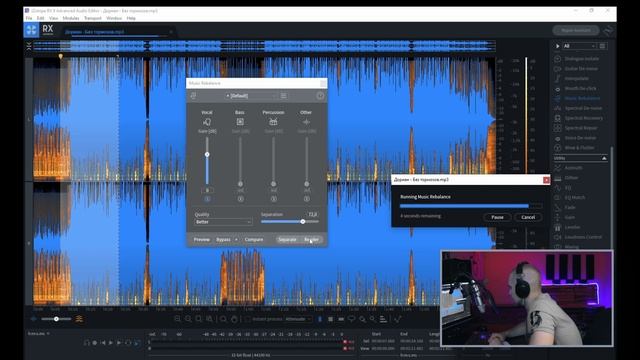Toggle solo under the Percussion slider
Screen dimensions: 640x360
(273, 199)
